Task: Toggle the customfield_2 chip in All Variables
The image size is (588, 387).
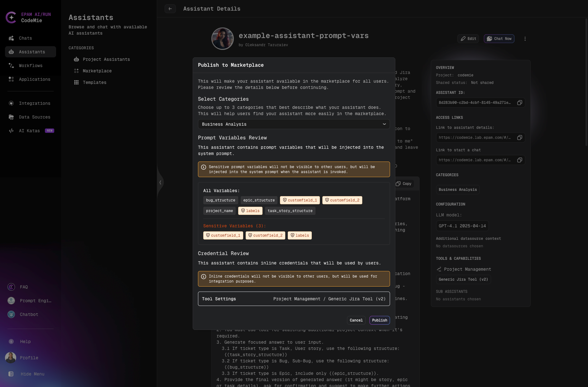Action: 342,200
